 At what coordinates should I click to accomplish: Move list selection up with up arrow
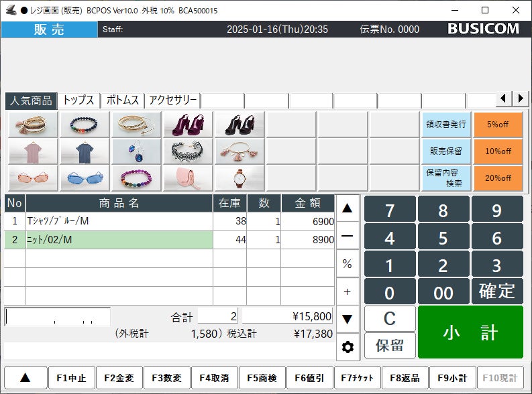(348, 208)
